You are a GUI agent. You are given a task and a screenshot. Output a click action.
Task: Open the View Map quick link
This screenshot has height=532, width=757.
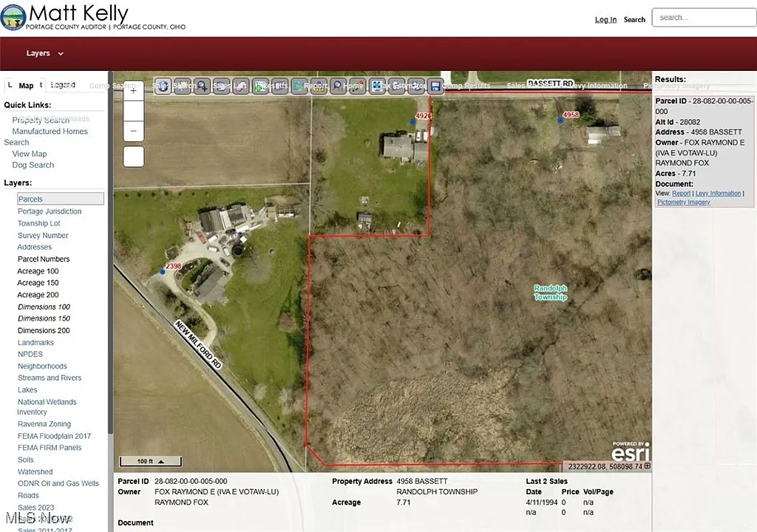(29, 154)
